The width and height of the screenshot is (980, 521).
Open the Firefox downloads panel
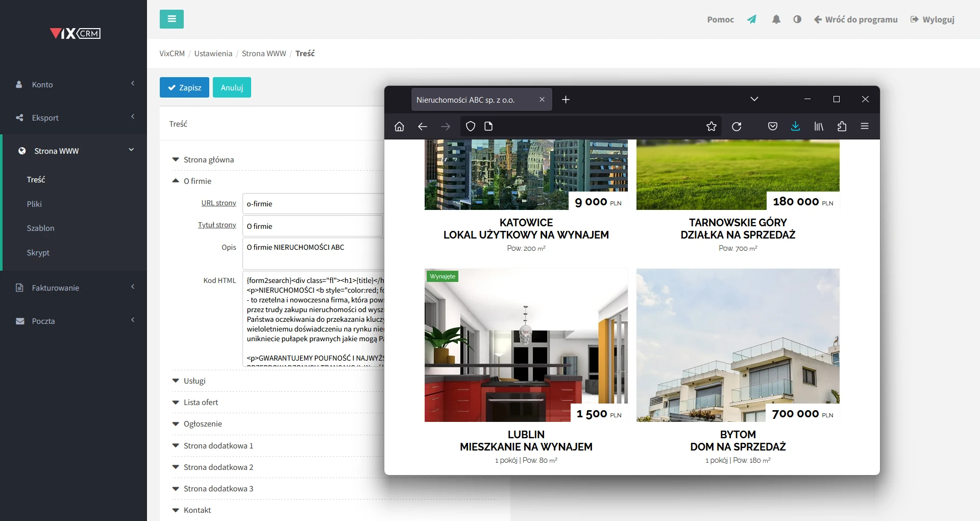(795, 126)
